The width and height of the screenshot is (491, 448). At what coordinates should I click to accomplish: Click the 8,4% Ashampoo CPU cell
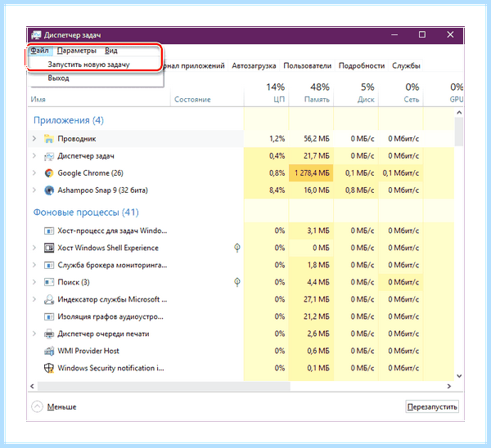(266, 190)
